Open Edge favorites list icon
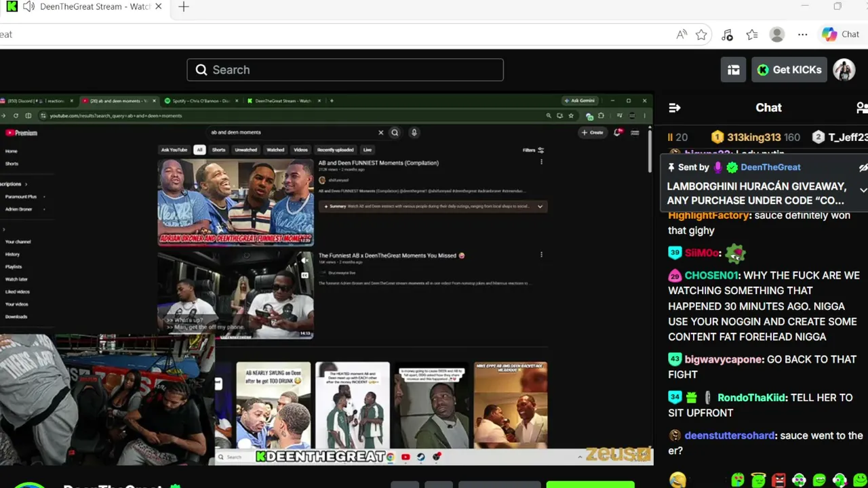Screen dimensions: 868x488 752,35
